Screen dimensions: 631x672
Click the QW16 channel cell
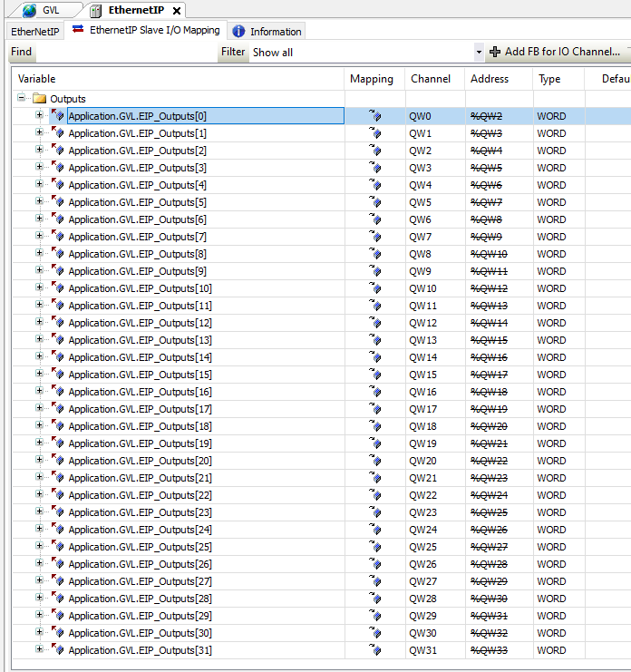[x=435, y=392]
